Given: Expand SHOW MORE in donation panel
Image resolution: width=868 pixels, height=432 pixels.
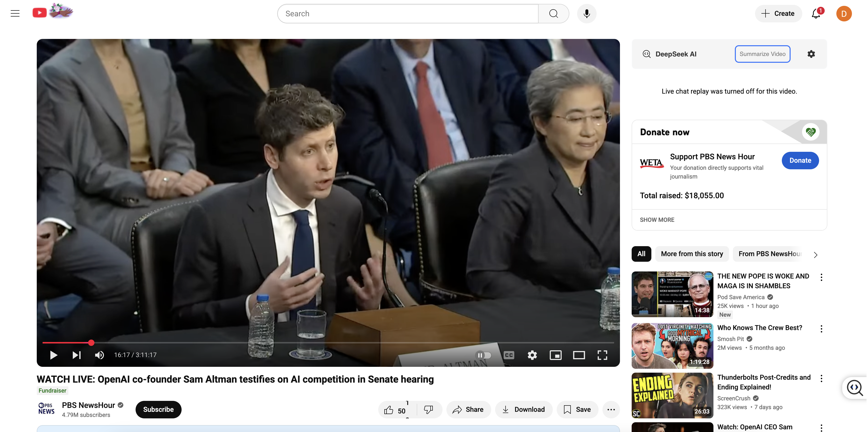Looking at the screenshot, I should pos(657,220).
